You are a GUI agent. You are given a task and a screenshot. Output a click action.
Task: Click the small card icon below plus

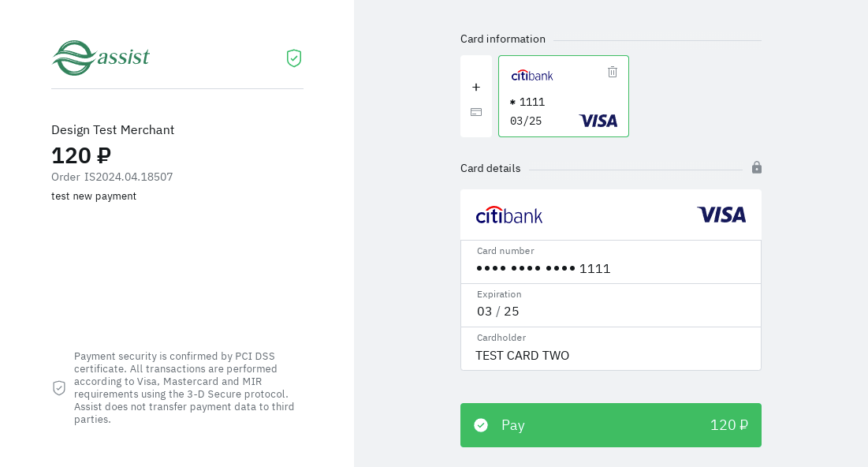(476, 112)
